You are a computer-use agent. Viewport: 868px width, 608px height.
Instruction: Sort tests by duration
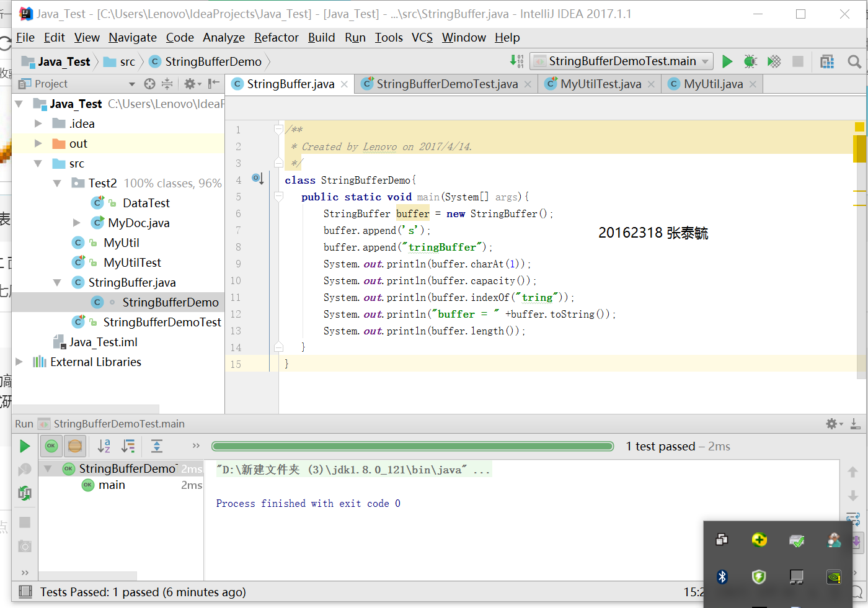click(x=128, y=445)
